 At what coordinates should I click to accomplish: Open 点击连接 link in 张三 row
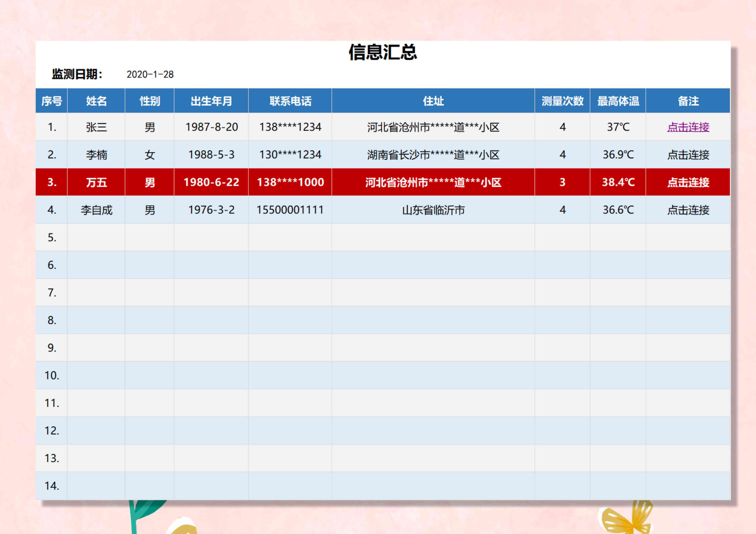click(x=688, y=127)
